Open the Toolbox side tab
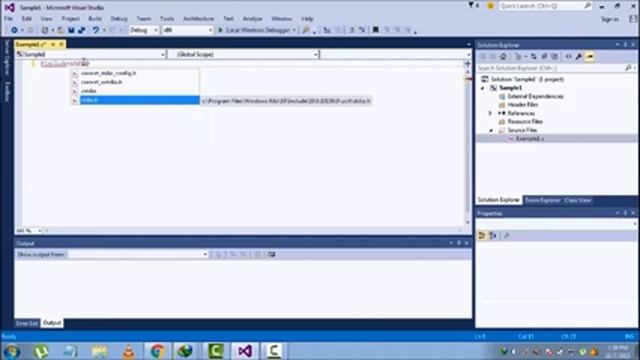The height and width of the screenshot is (360, 640). pos(7,91)
